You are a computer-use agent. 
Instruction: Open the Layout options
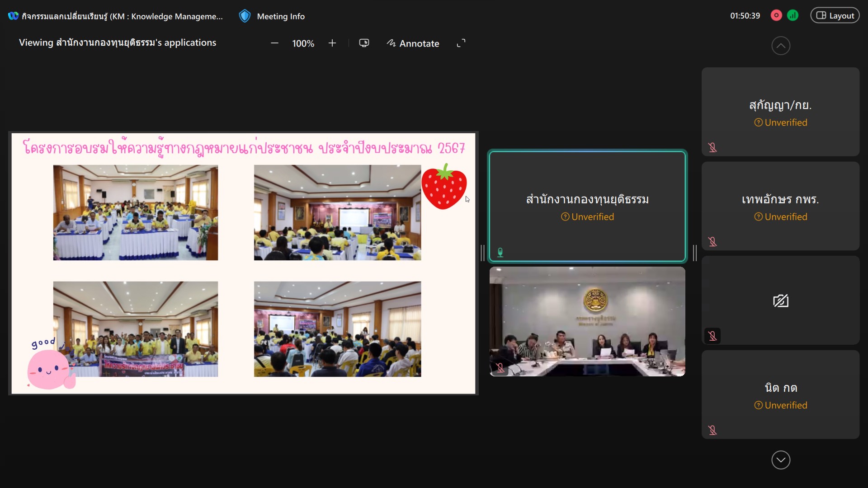click(835, 15)
